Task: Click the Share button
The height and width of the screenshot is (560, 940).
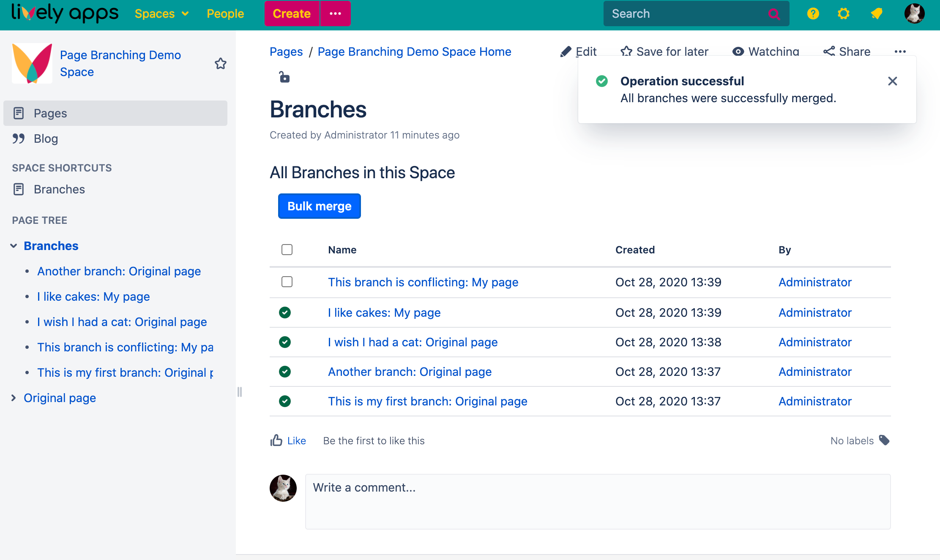Action: tap(847, 52)
